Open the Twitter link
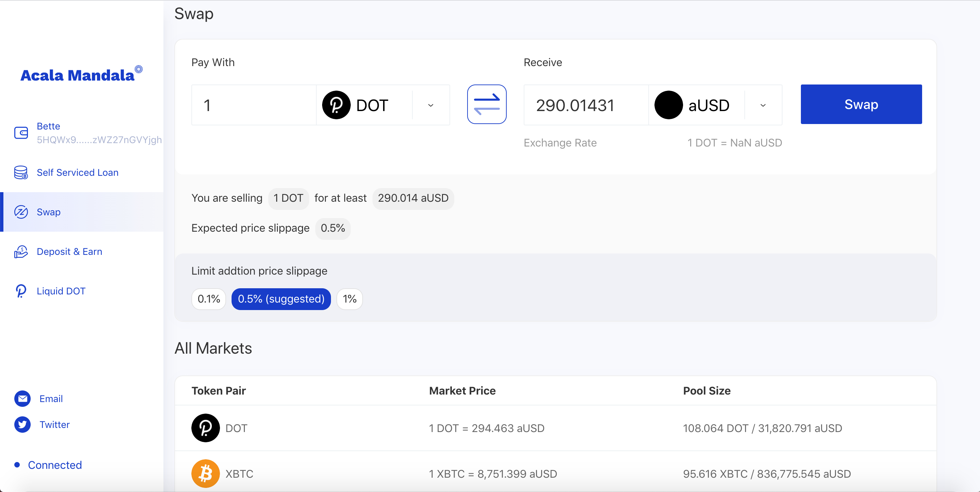The height and width of the screenshot is (492, 980). [x=54, y=425]
